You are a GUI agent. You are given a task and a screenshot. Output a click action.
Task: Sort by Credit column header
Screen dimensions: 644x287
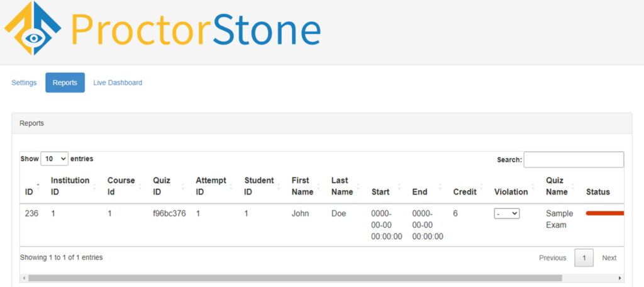click(465, 191)
